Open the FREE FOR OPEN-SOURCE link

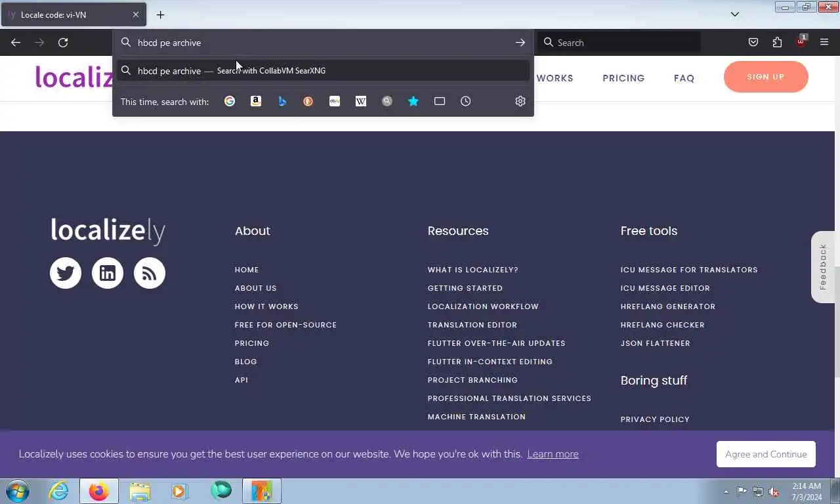285,325
